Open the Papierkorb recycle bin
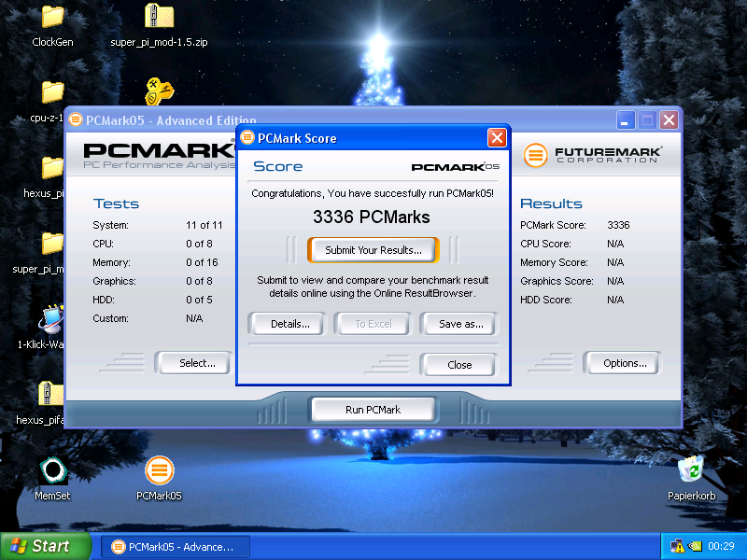This screenshot has width=747, height=560. pos(691,469)
